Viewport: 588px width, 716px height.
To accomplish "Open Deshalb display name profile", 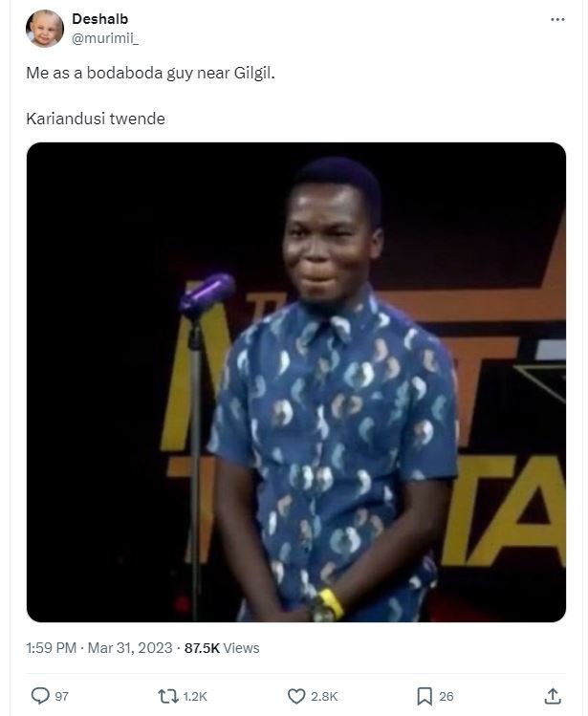I will coord(100,19).
